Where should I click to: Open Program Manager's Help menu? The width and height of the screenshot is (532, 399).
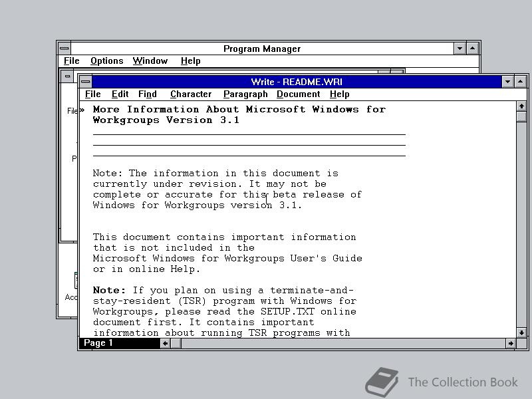click(190, 61)
